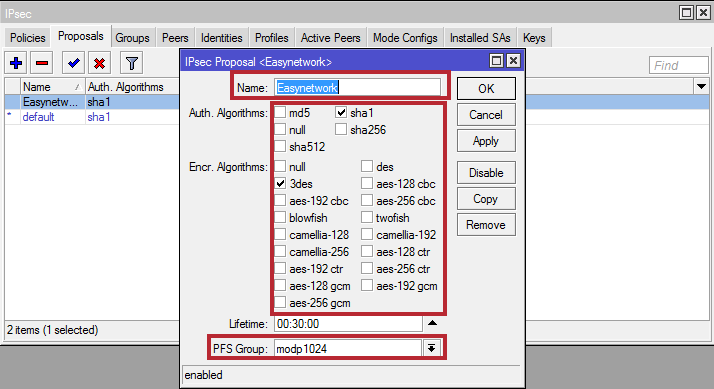Open the Active Peers tab
The image size is (714, 389).
click(331, 38)
